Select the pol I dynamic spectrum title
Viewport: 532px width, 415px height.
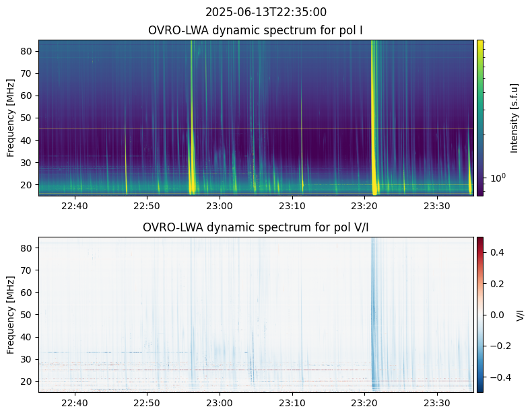(x=256, y=30)
